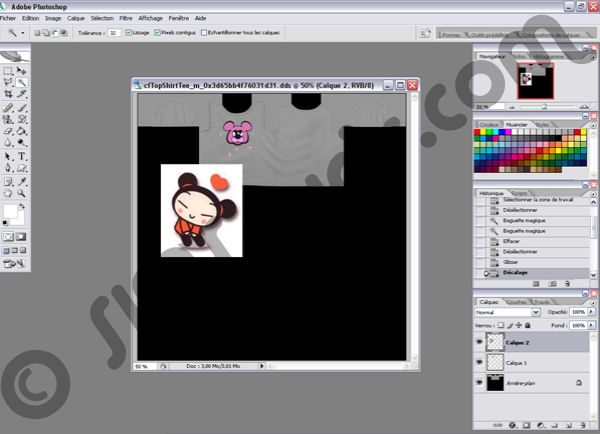Viewport: 600px width, 434px height.
Task: Select the Glisser history state
Action: (x=532, y=262)
